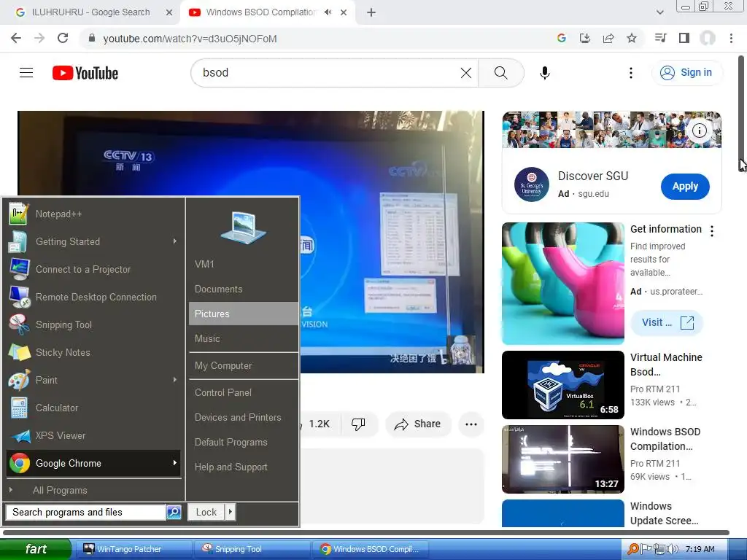Dislike the video with thumbs-down
The width and height of the screenshot is (747, 560).
[x=358, y=424]
